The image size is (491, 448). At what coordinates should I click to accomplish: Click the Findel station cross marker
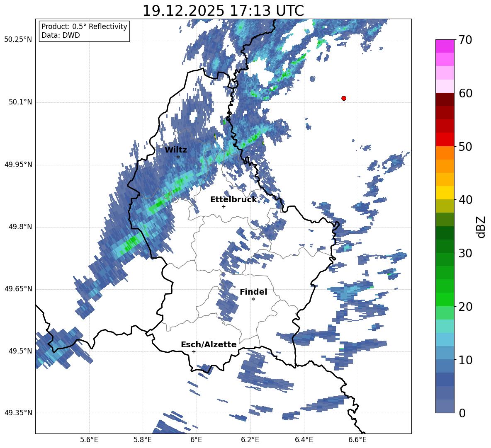(253, 299)
